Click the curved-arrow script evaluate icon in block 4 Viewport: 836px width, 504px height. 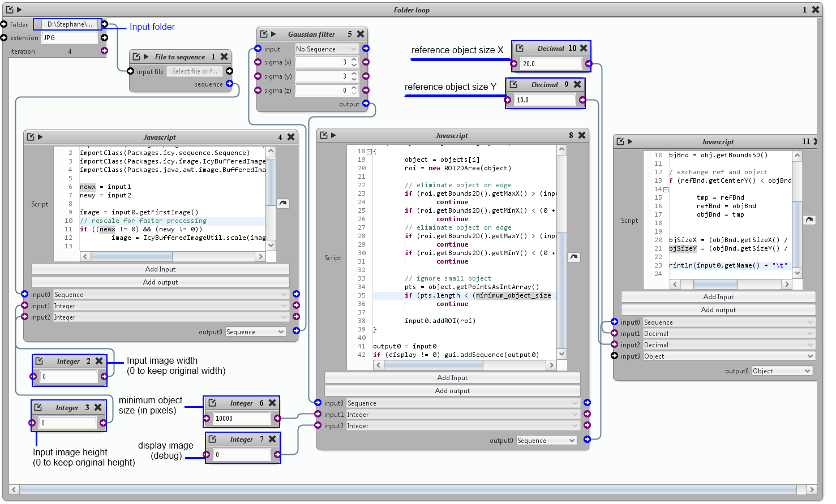click(x=283, y=203)
